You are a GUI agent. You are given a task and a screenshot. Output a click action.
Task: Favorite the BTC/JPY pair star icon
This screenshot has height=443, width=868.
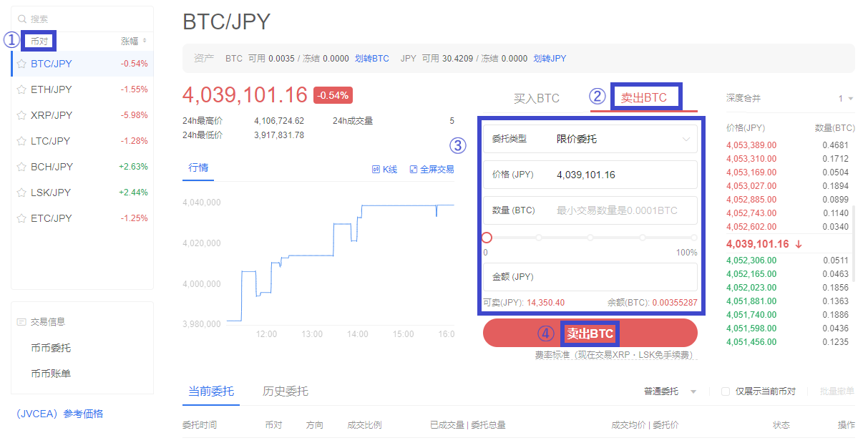[x=21, y=64]
